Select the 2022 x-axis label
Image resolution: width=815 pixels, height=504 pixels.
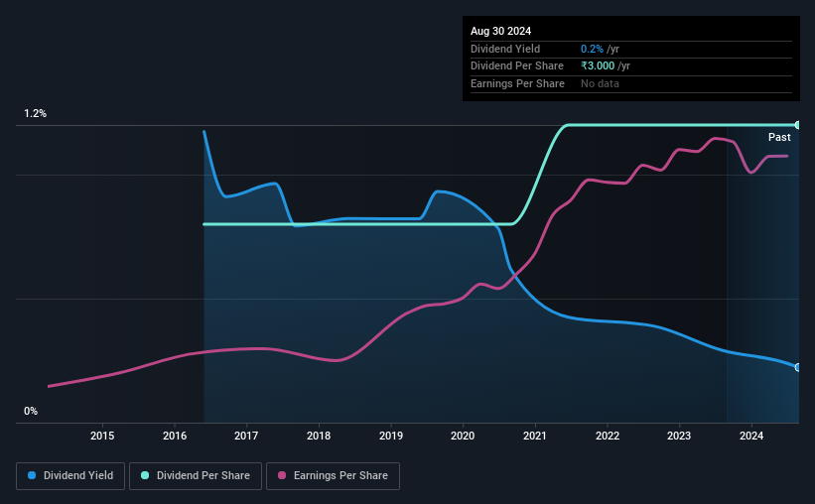(608, 436)
